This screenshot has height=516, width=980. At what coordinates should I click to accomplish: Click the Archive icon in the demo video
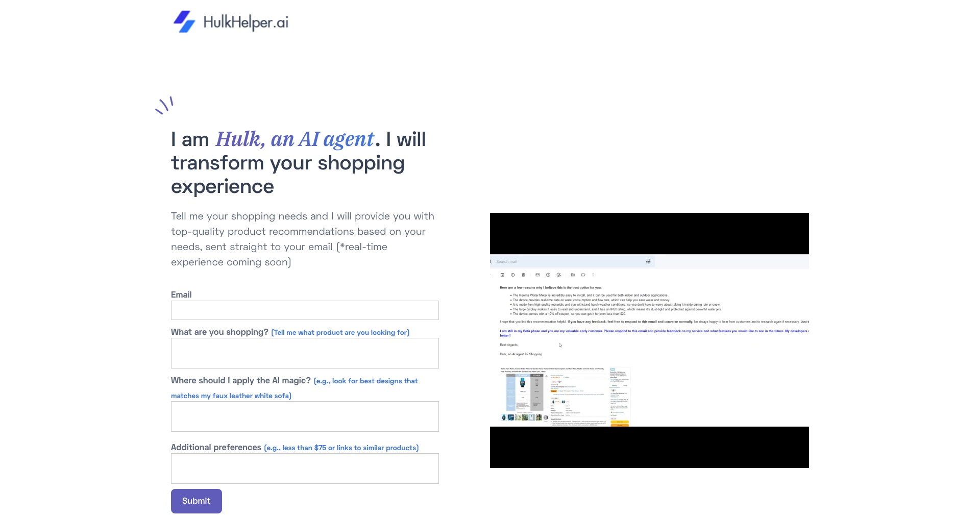(x=502, y=275)
